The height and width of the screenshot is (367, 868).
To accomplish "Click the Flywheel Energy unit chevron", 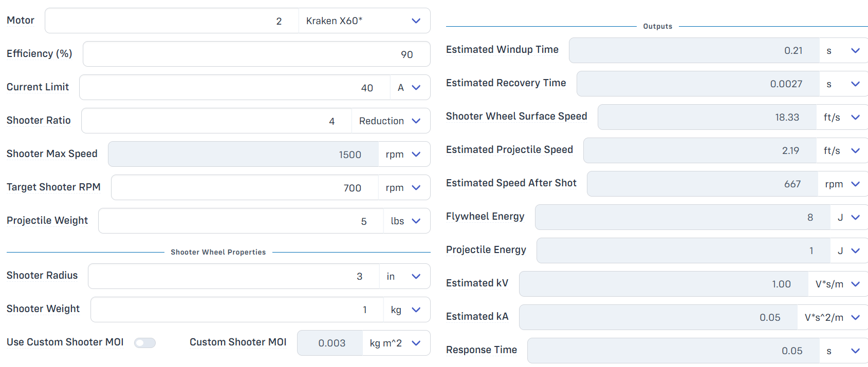I will tap(855, 217).
